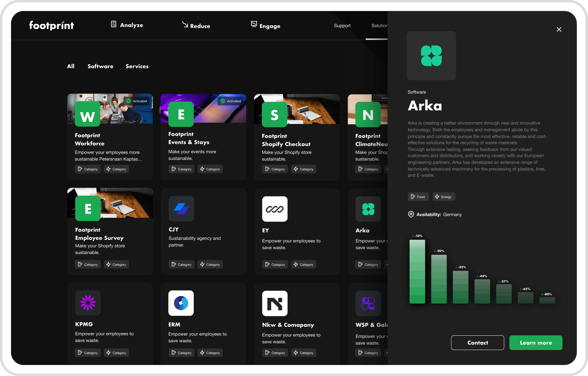This screenshot has width=588, height=376.
Task: Open the Footprint Shopify Checkout title
Action: click(x=286, y=140)
